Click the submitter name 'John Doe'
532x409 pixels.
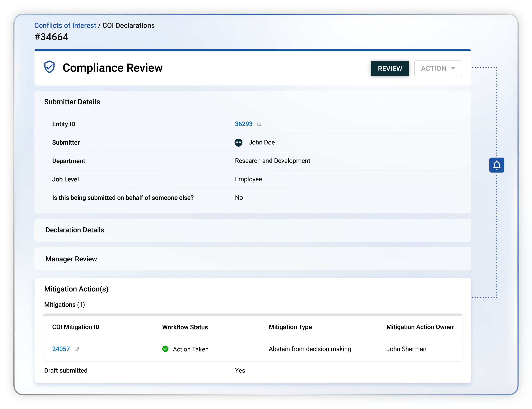click(x=261, y=142)
